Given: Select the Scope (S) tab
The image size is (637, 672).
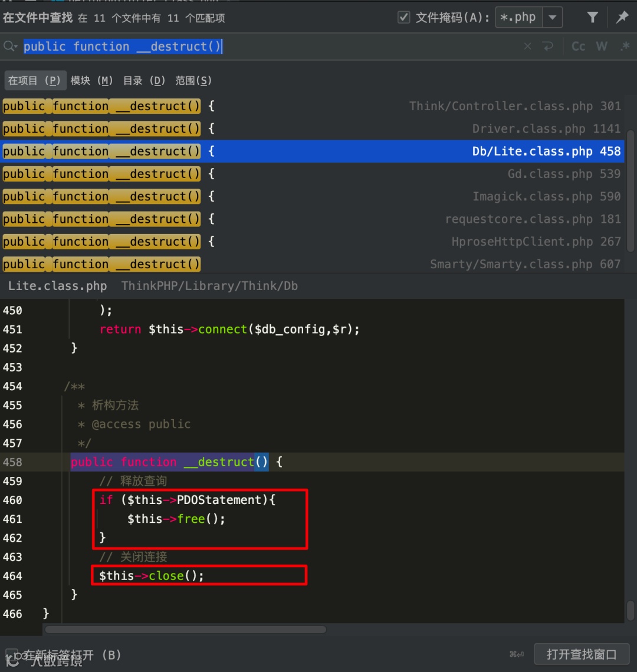Looking at the screenshot, I should point(193,81).
